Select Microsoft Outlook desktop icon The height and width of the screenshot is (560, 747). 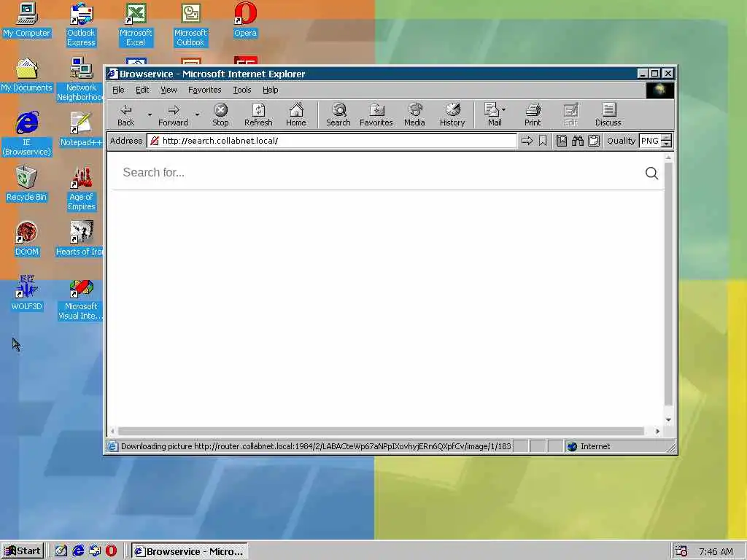pos(190,25)
